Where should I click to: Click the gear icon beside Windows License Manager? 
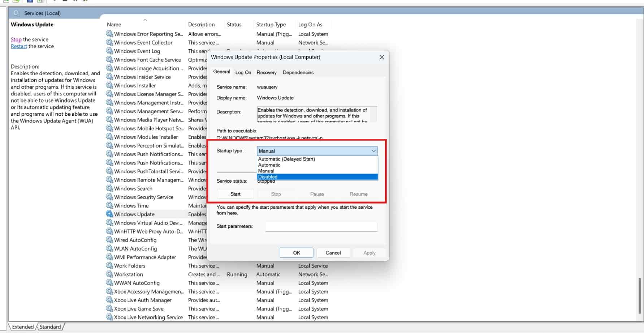pyautogui.click(x=109, y=94)
